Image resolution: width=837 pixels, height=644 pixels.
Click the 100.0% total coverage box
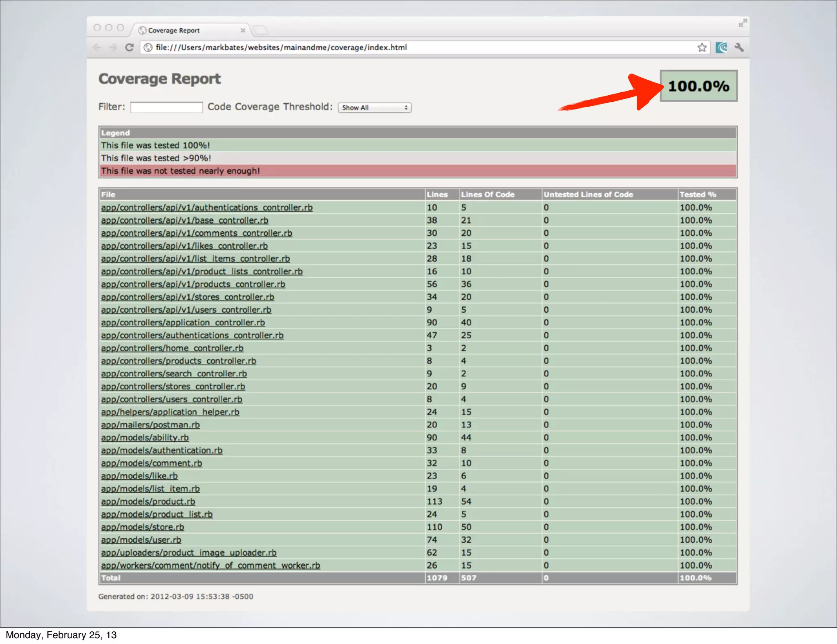698,86
